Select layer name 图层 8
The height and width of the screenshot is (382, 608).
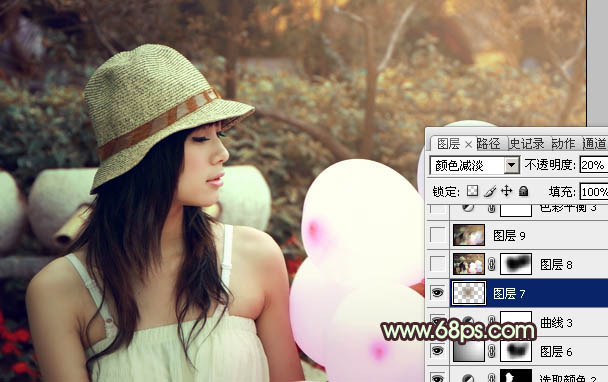click(x=556, y=264)
